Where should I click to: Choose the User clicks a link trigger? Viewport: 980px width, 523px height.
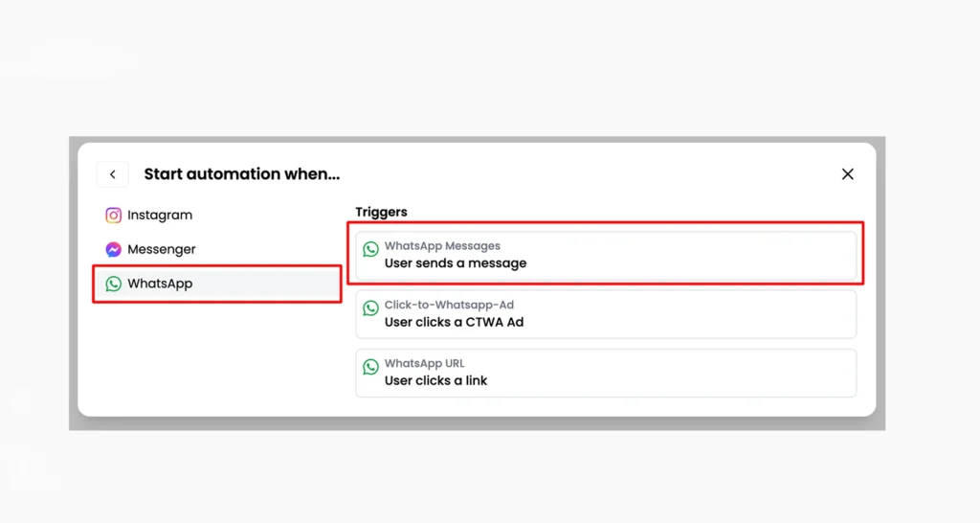point(606,373)
